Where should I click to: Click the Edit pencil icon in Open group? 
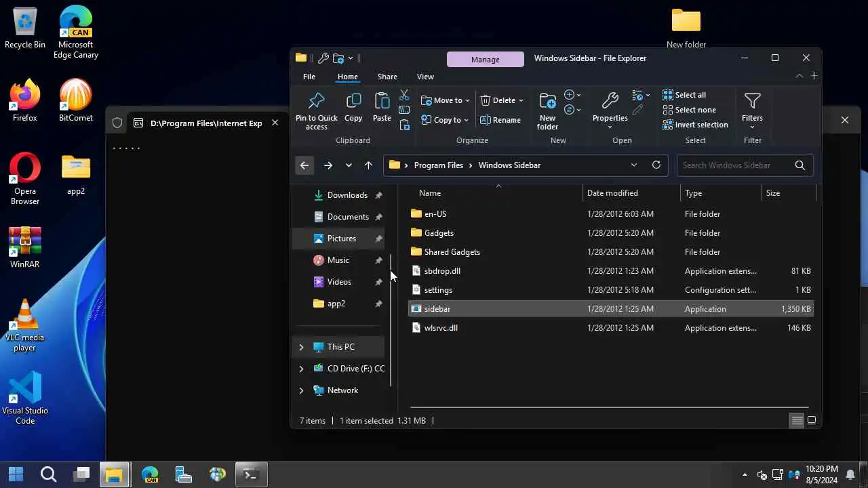click(637, 110)
